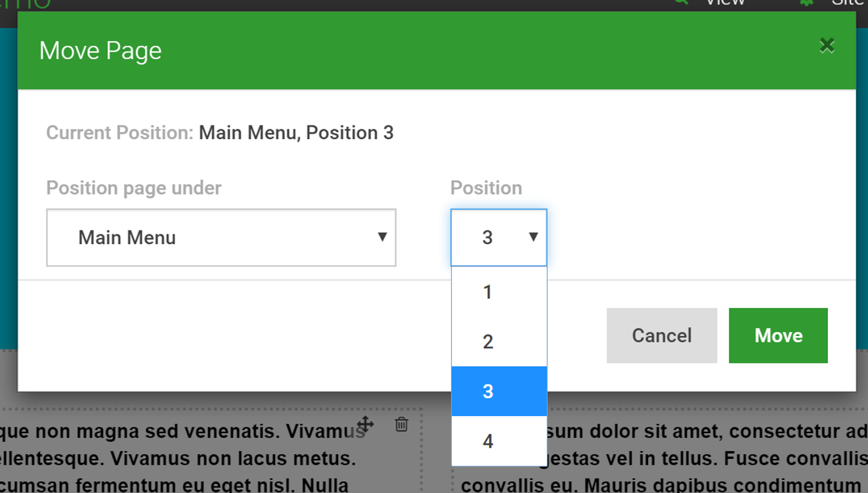This screenshot has height=493, width=868.
Task: Open the View menu in the top bar
Action: pos(725,3)
